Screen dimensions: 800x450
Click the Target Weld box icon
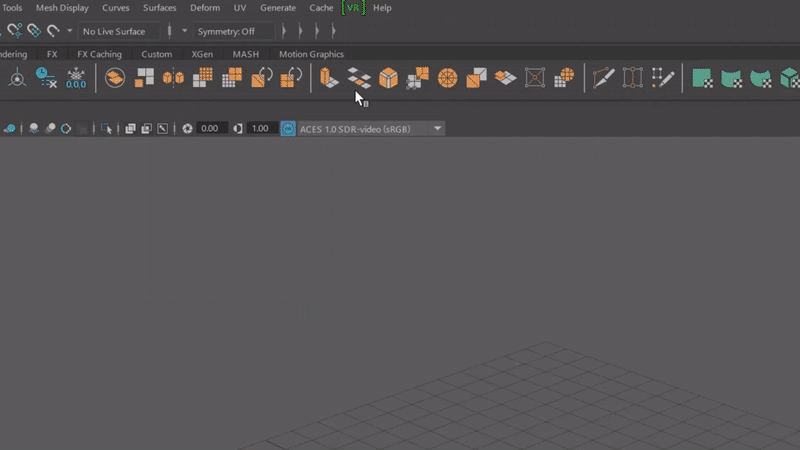coord(535,78)
